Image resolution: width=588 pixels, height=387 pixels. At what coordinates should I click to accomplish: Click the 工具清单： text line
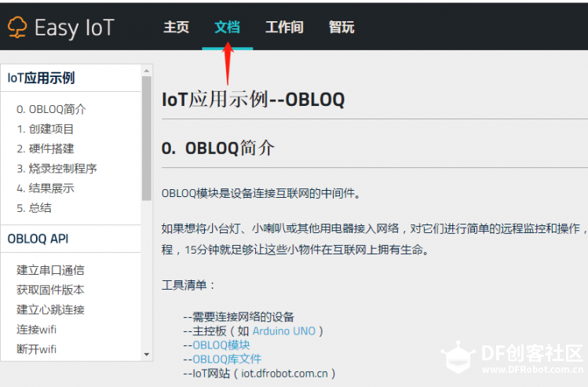tap(188, 285)
